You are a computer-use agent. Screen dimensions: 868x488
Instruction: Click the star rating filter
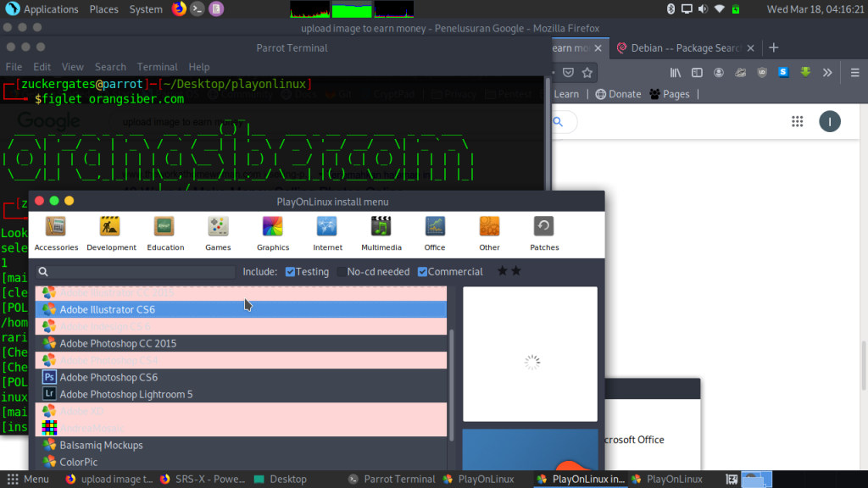[509, 271]
